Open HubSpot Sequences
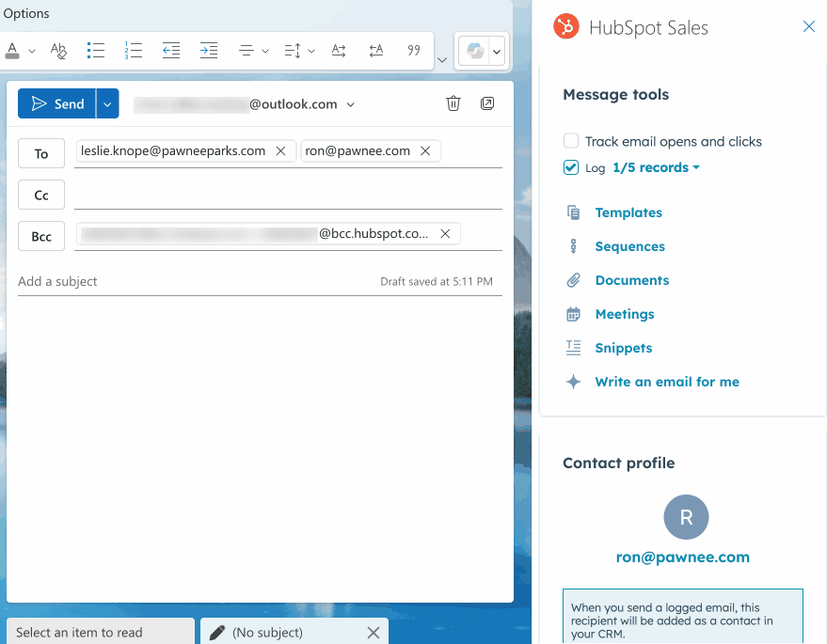The image size is (827, 644). pyautogui.click(x=629, y=246)
